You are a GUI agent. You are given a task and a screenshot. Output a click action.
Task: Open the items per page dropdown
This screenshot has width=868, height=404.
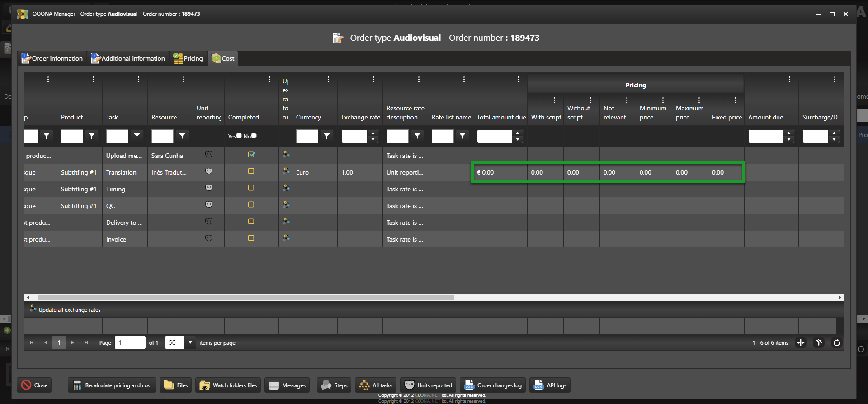point(190,343)
